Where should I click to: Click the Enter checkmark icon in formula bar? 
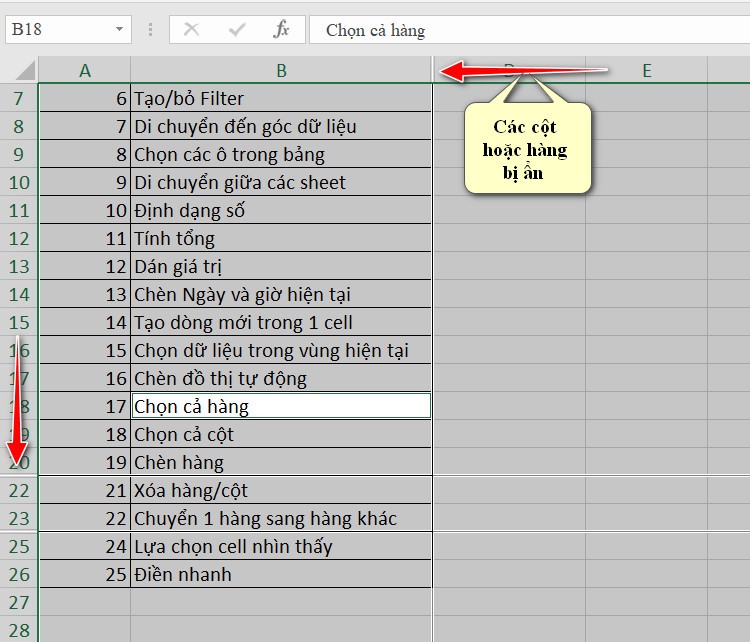[237, 30]
